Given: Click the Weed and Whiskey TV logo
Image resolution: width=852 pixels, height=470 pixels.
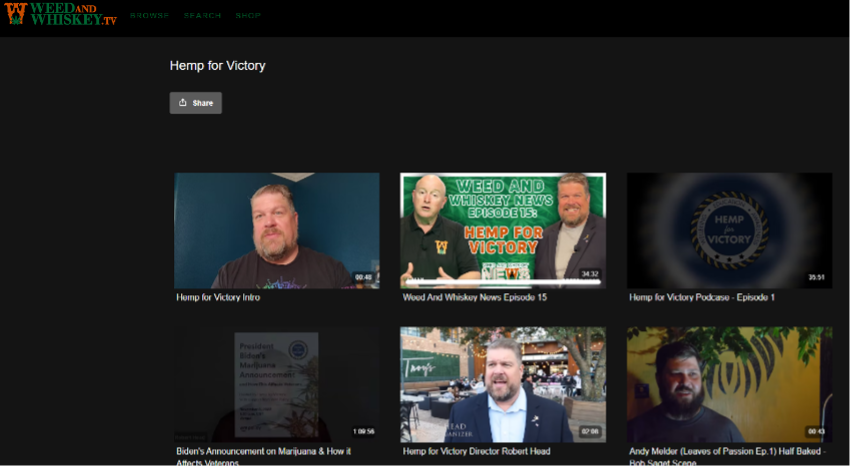Looking at the screenshot, I should coord(61,15).
